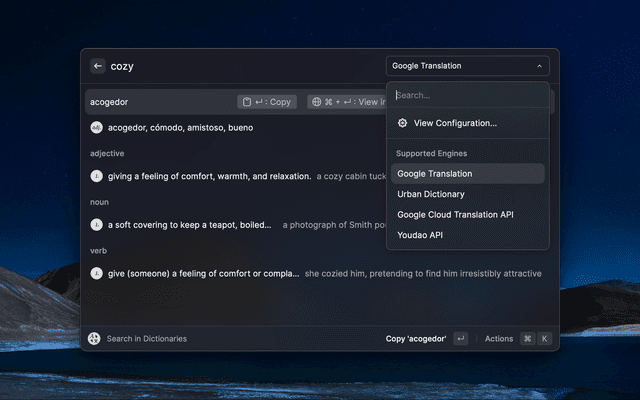Click the back arrow beside cozy
The image size is (640, 400).
(98, 66)
